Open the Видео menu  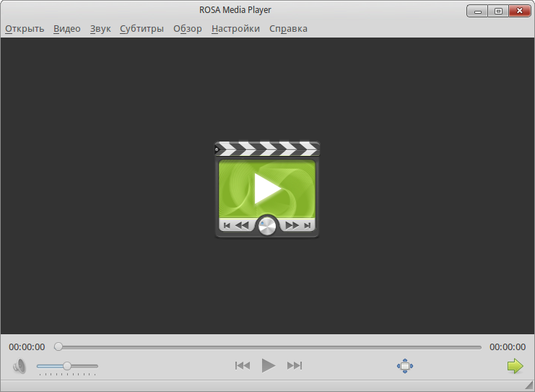pos(67,29)
